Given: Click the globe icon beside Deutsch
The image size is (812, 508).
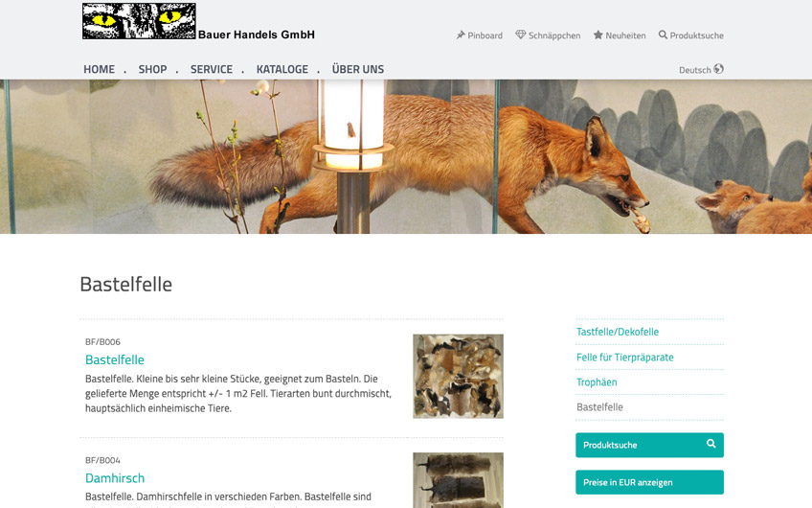Looking at the screenshot, I should (718, 69).
